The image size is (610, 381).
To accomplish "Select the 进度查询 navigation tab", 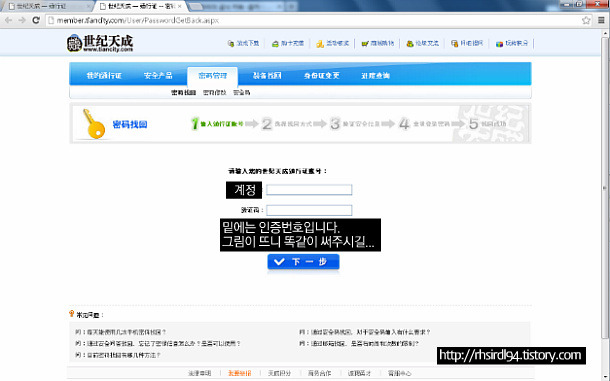I will [x=375, y=75].
